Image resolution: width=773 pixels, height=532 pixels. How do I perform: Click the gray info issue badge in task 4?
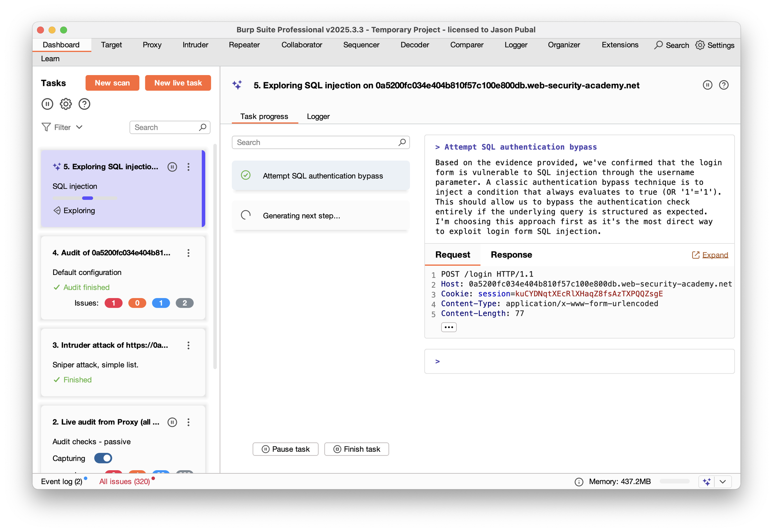point(185,303)
